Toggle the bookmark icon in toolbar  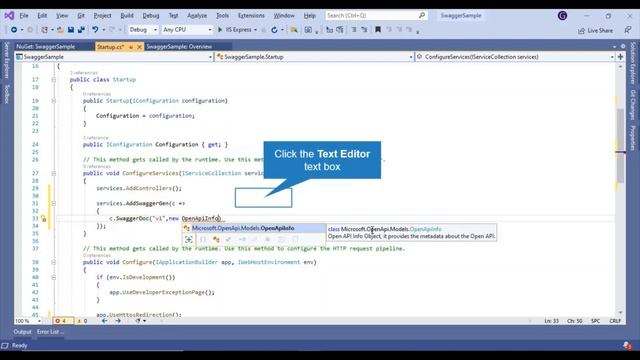378,30
